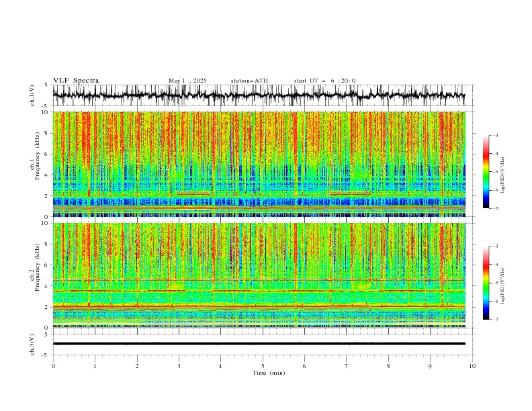
Task: Click the "4" tick on the Time axis
Action: (220, 366)
